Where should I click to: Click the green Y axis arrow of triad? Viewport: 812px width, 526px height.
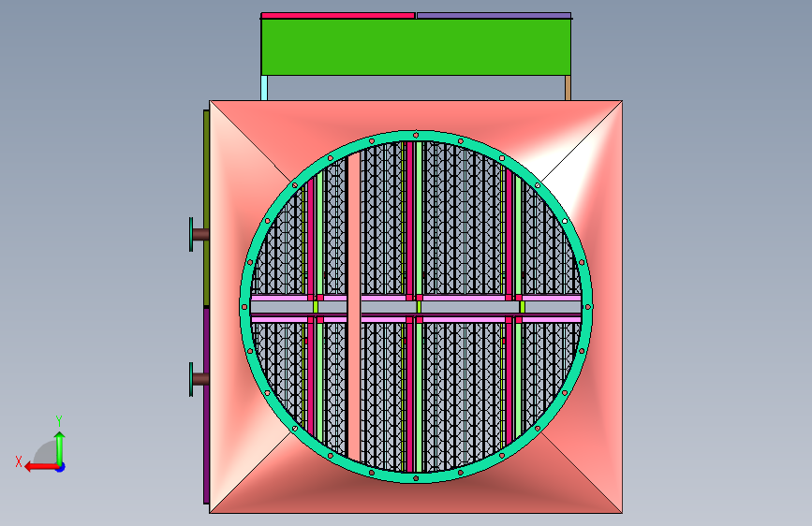pos(60,447)
